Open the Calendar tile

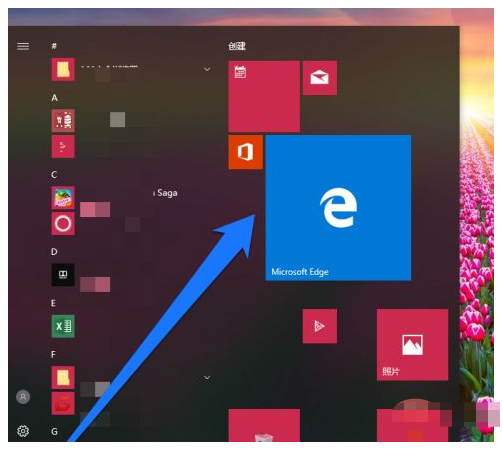click(264, 96)
